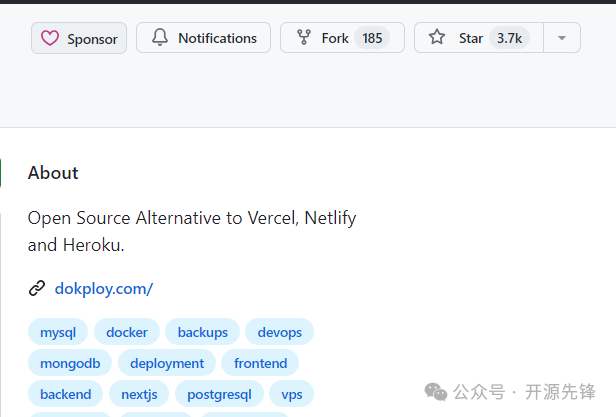Select the deployment topic tag
This screenshot has height=417, width=616.
[x=167, y=363]
